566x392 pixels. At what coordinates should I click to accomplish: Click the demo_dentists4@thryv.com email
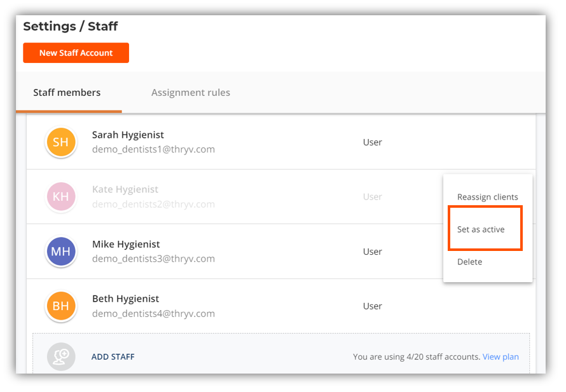pyautogui.click(x=153, y=314)
